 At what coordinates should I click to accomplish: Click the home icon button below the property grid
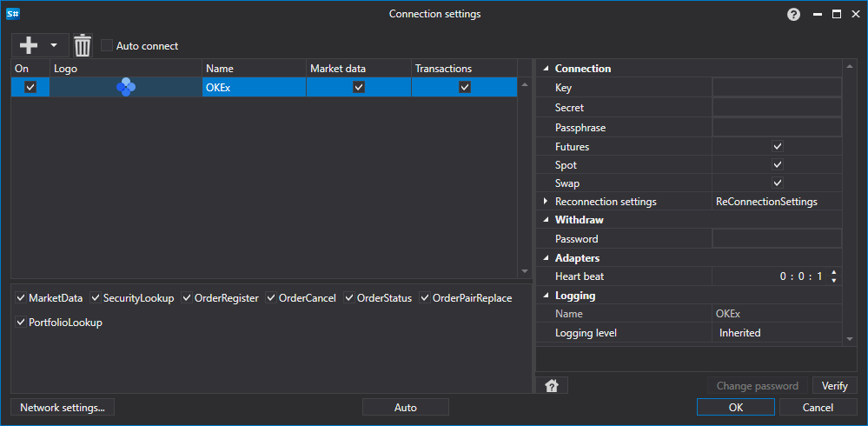tap(552, 385)
